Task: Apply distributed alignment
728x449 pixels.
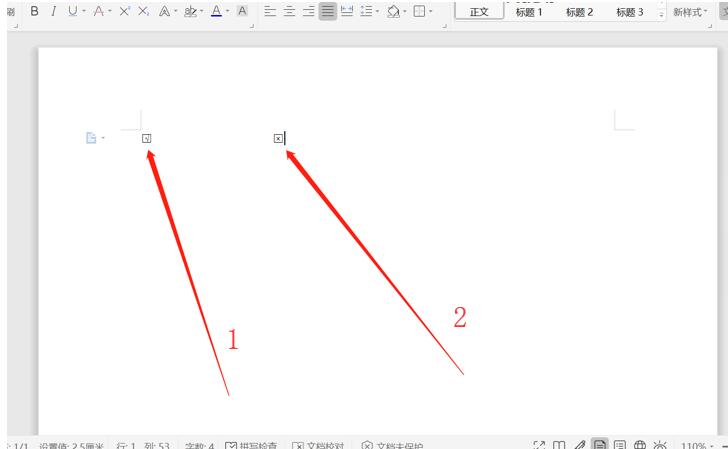Action: click(347, 11)
